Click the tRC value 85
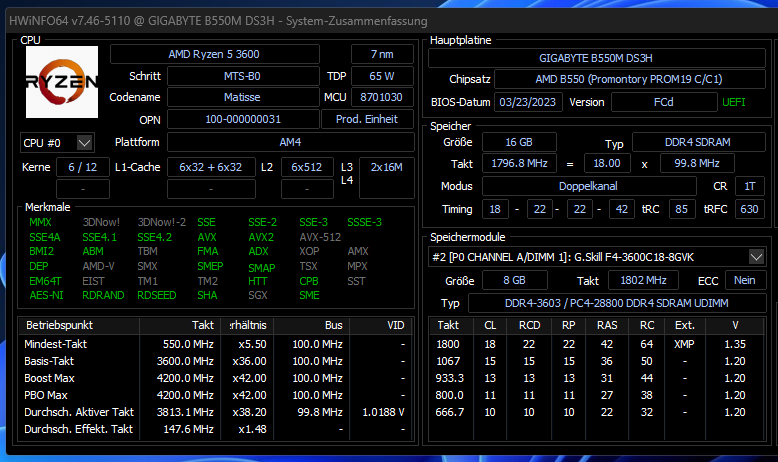The height and width of the screenshot is (462, 778). pos(682,209)
